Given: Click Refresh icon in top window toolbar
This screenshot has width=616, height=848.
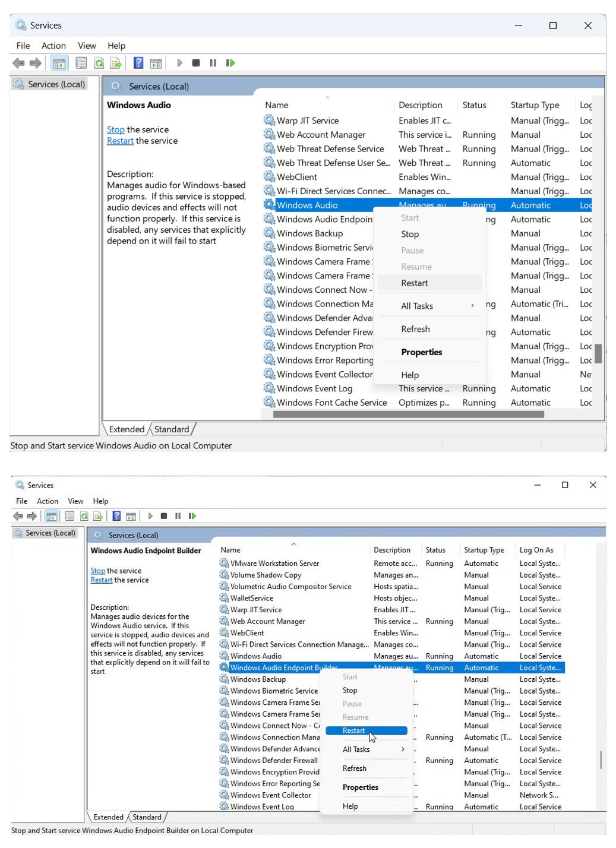Looking at the screenshot, I should [x=99, y=63].
